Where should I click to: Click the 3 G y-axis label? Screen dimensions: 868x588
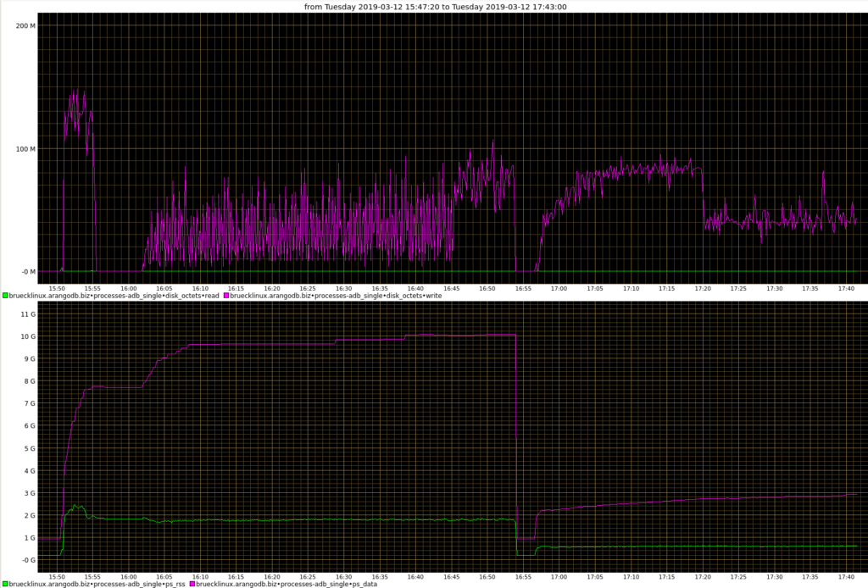click(30, 493)
